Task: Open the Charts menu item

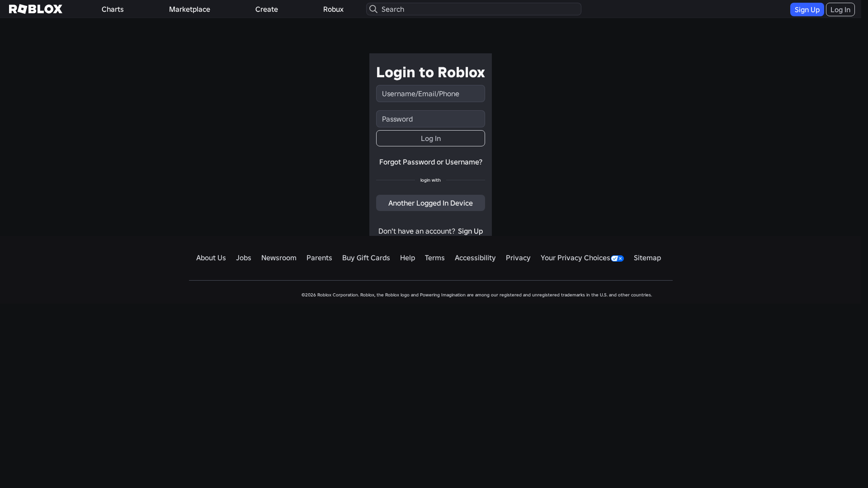Action: coord(113,9)
